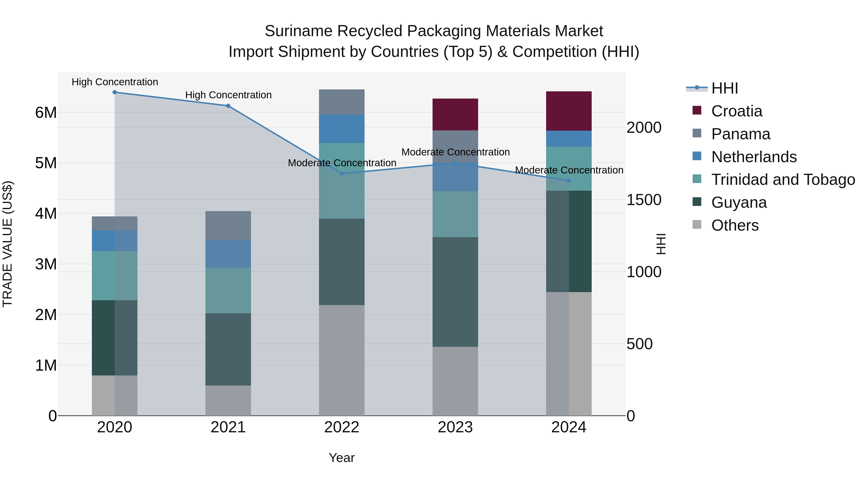The width and height of the screenshot is (868, 488).
Task: Click the 'High Concentration' label above 2020
Action: pyautogui.click(x=115, y=82)
